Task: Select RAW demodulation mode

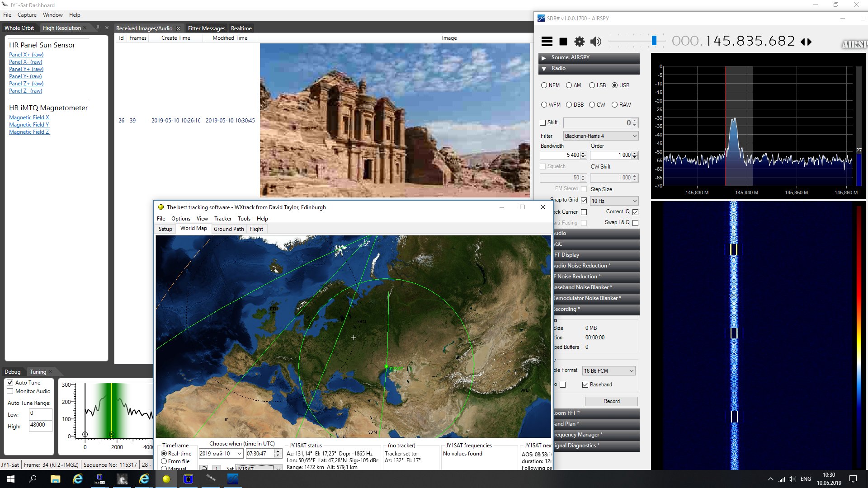Action: coord(621,104)
